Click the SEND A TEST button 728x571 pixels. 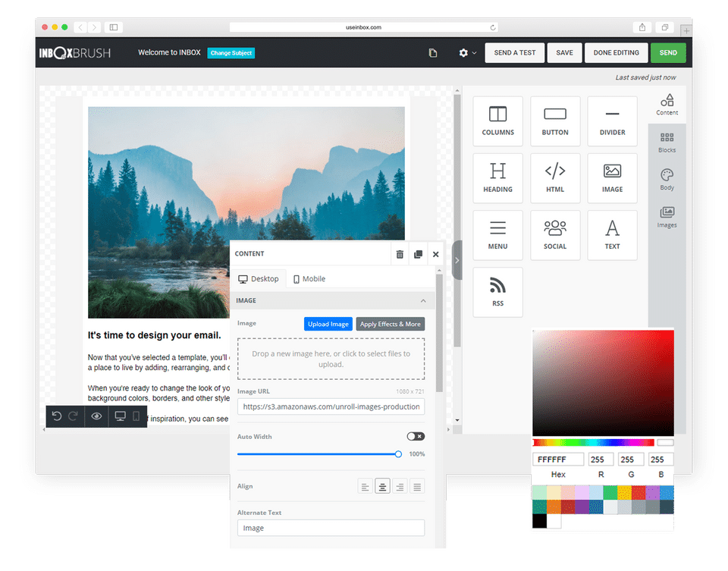point(514,53)
